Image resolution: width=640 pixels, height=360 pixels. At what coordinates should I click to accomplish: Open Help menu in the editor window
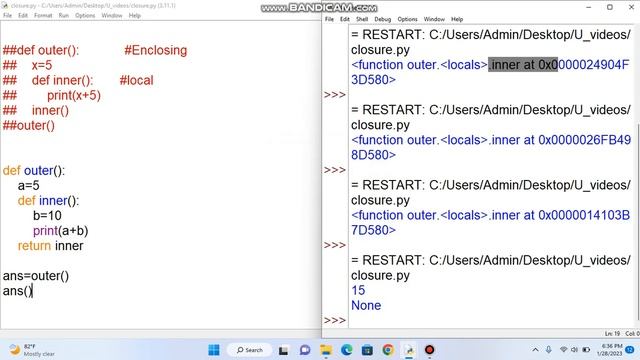point(135,16)
